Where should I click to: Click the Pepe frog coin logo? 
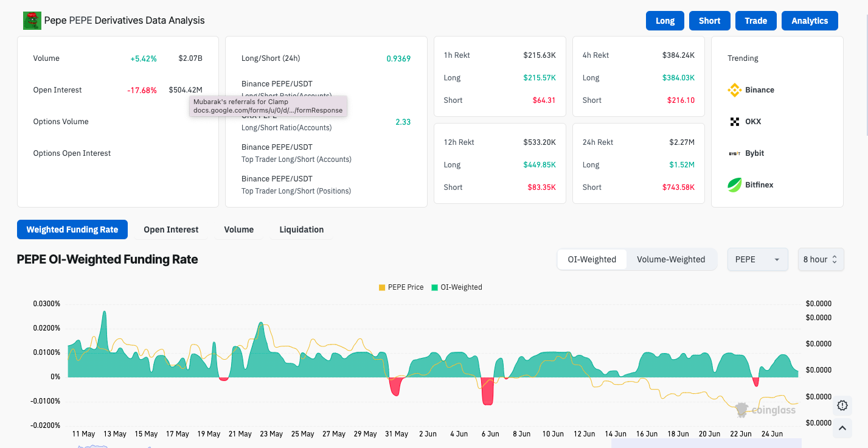tap(32, 21)
